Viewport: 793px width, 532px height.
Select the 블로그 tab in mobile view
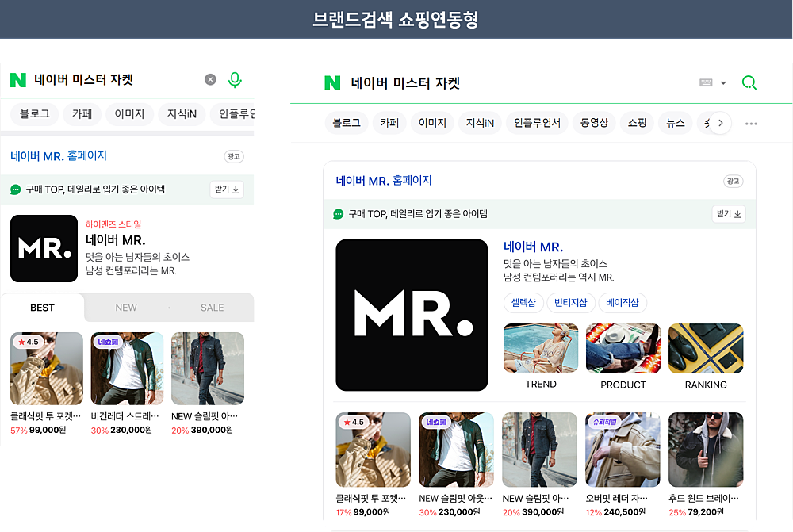[x=34, y=114]
